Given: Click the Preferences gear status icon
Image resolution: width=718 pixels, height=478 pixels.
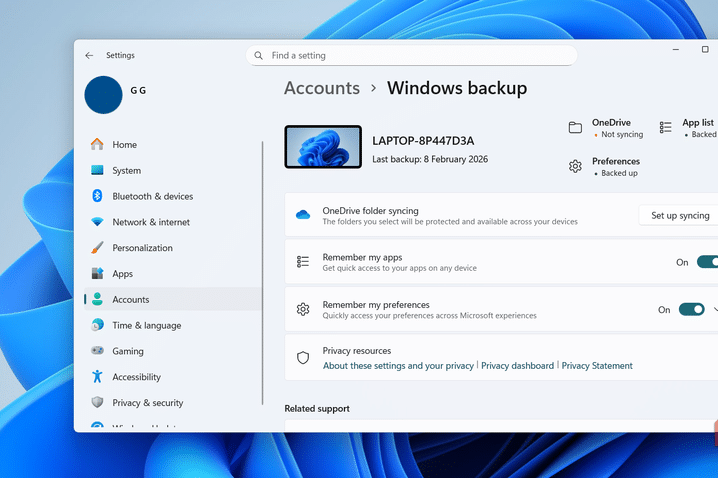Looking at the screenshot, I should pos(575,166).
